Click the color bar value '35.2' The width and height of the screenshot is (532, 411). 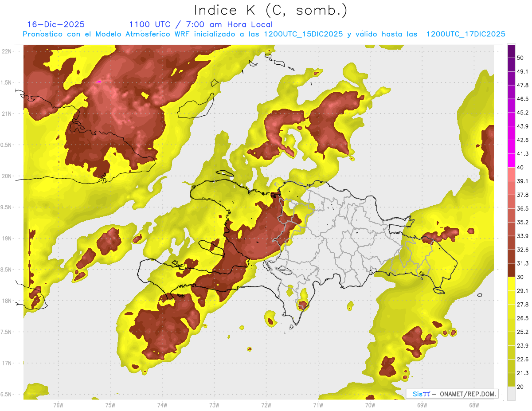(523, 222)
